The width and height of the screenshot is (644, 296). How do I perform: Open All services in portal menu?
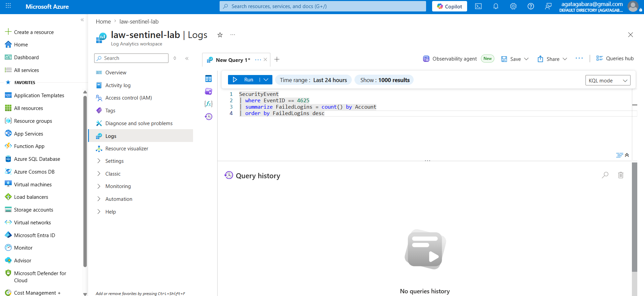point(27,70)
